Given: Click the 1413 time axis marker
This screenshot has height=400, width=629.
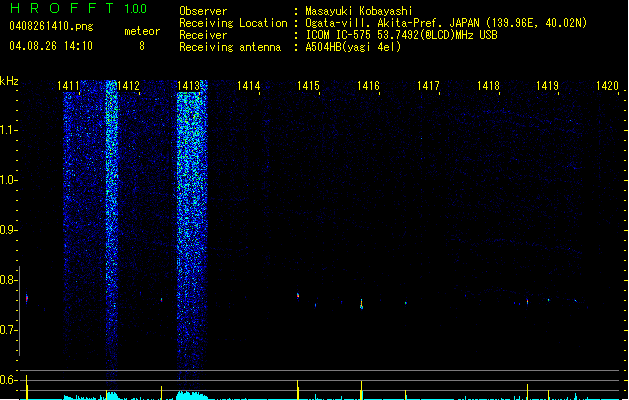Looking at the screenshot, I should coord(188,86).
